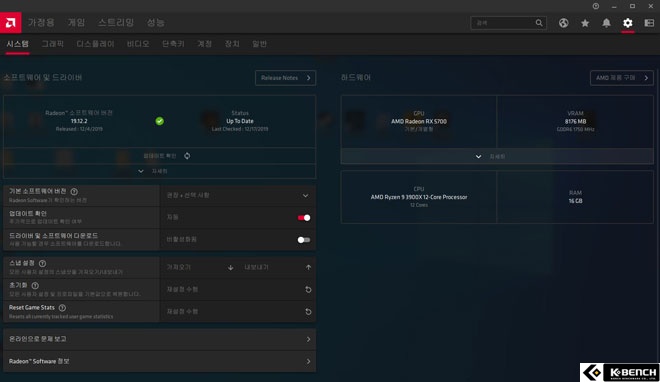This screenshot has width=660, height=382.
Task: Switch to 스트리밍 top menu
Action: pos(116,23)
